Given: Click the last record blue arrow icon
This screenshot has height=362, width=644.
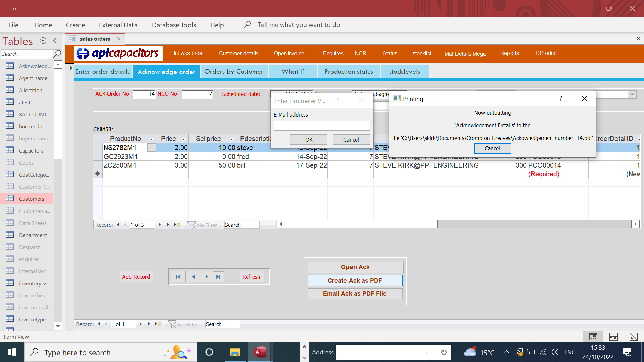Looking at the screenshot, I should click(x=218, y=277).
